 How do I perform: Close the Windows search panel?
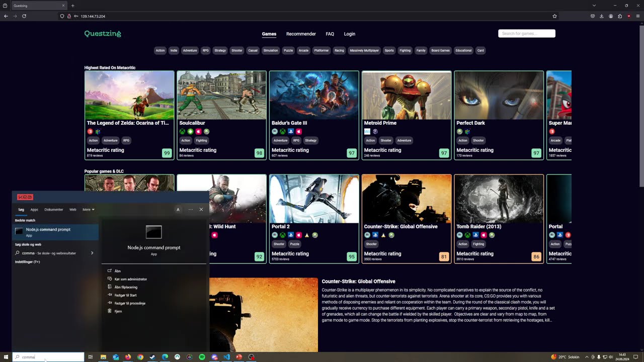click(x=201, y=209)
